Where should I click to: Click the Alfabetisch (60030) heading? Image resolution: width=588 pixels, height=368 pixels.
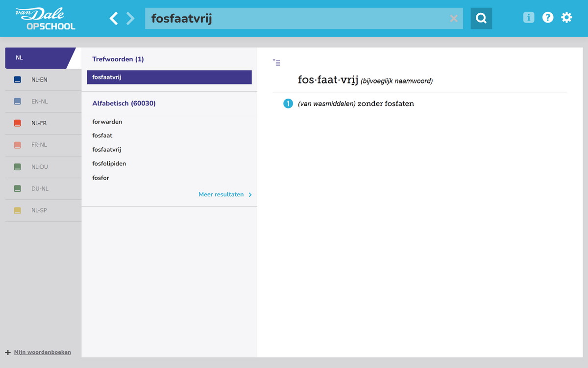(x=124, y=104)
